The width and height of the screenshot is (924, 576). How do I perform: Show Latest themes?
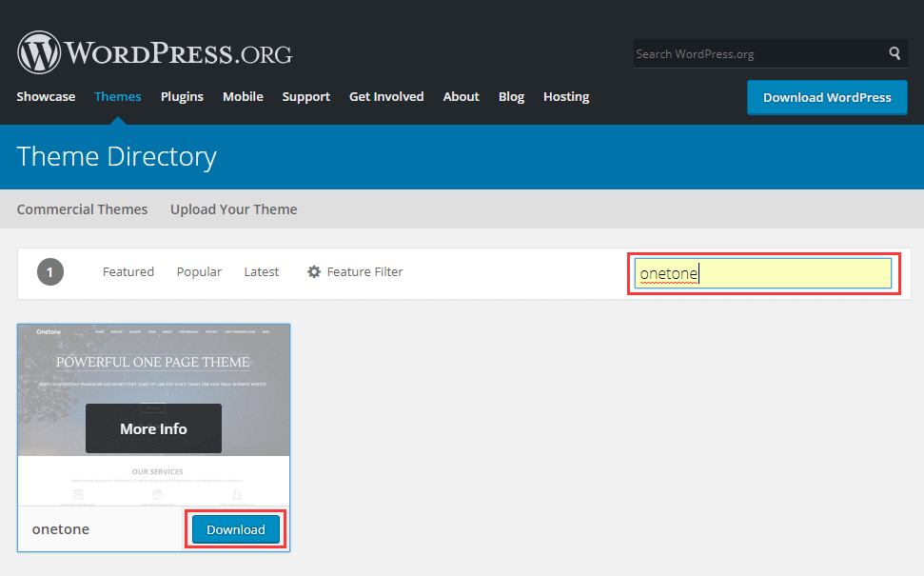point(262,271)
